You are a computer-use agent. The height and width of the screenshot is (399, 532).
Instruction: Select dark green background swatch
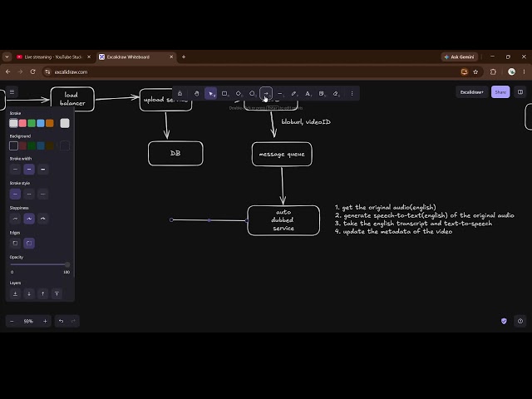[x=32, y=146]
